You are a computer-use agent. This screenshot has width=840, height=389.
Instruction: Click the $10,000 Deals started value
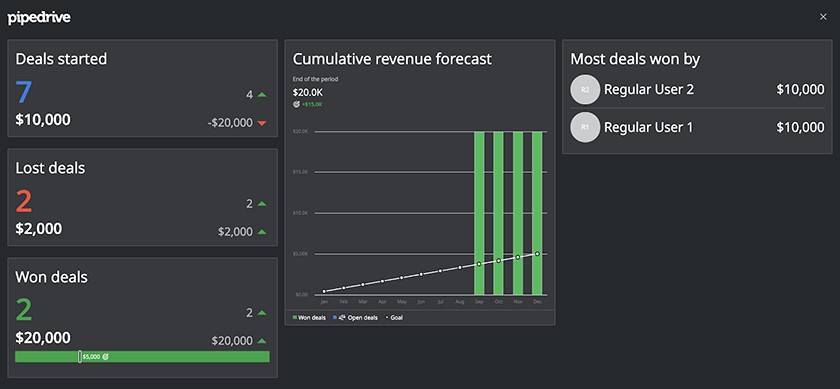tap(43, 120)
